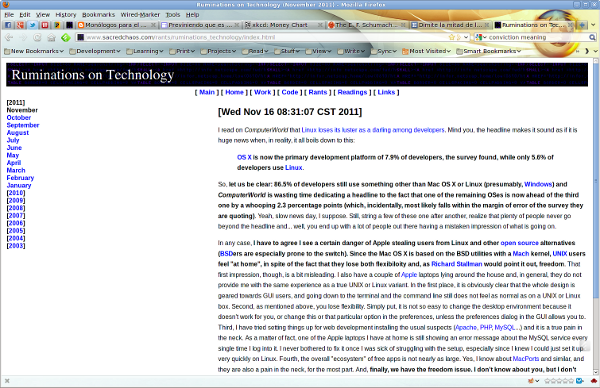Open the Most Visited bookmarks dropdown
Viewport: 600px width, 388px height.
pyautogui.click(x=426, y=51)
